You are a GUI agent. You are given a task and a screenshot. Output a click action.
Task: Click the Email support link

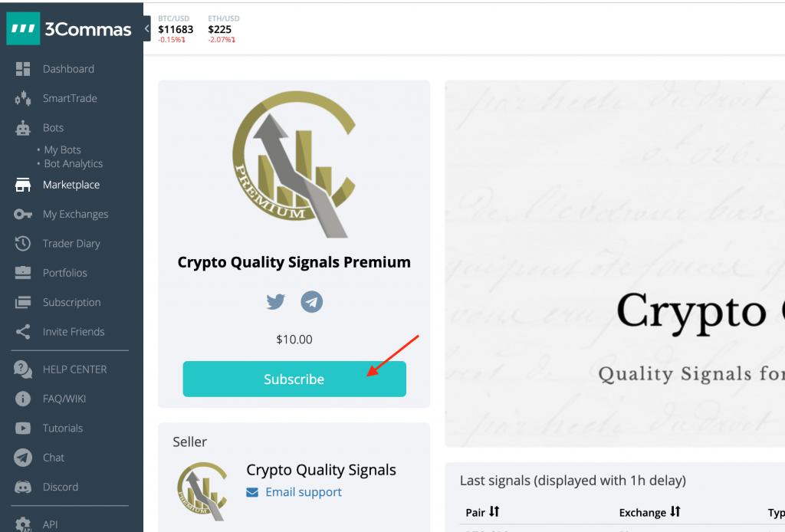click(x=304, y=492)
